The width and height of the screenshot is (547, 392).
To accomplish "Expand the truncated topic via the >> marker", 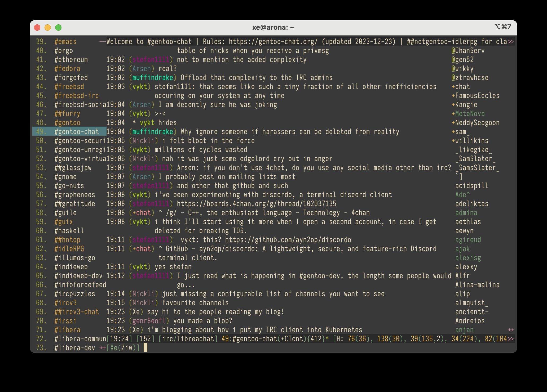I will [510, 42].
